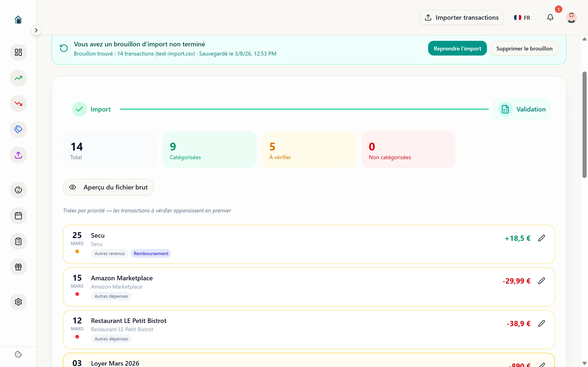The height and width of the screenshot is (367, 588).
Task: Click Supprimer le brouillon button
Action: [524, 48]
